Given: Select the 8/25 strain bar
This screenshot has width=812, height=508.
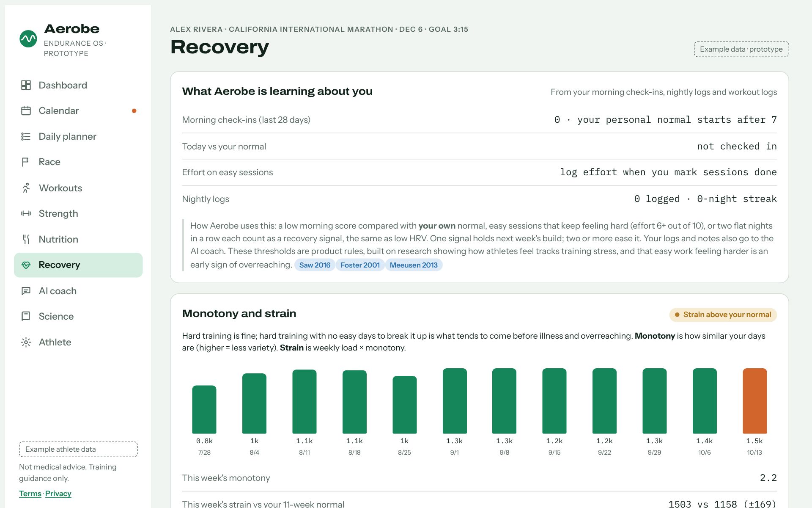Looking at the screenshot, I should pos(405,405).
